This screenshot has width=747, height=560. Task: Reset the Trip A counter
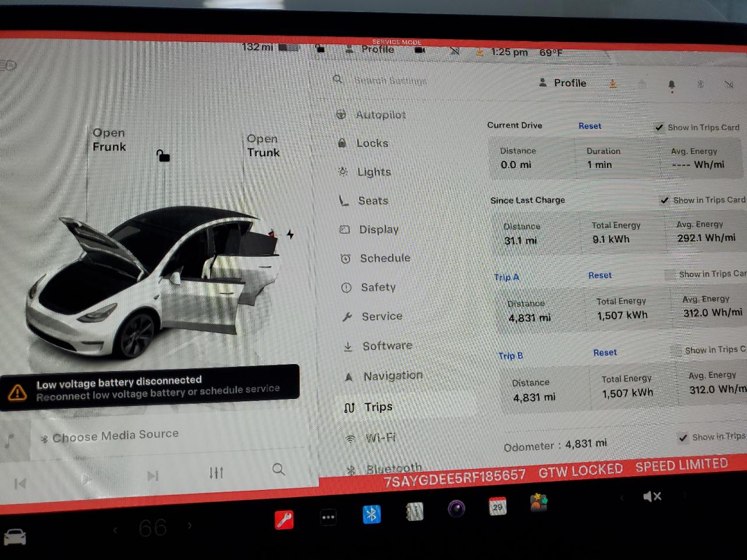[x=599, y=275]
